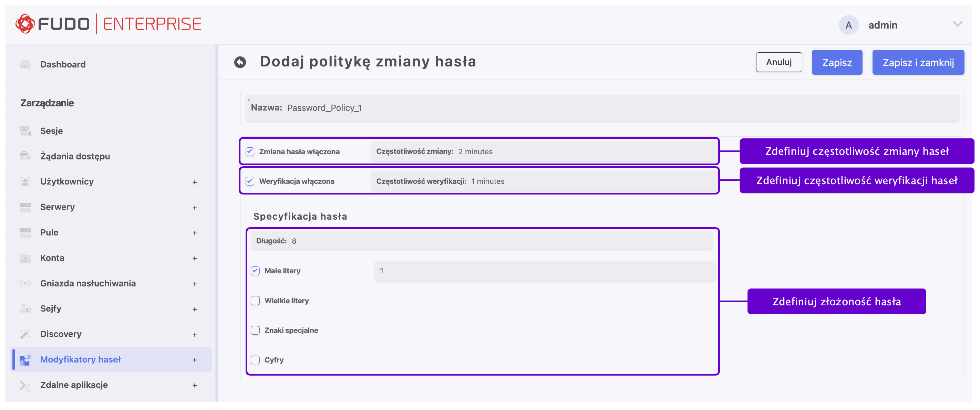Click the Pule icon in sidebar
The image size is (980, 410).
[x=25, y=232]
